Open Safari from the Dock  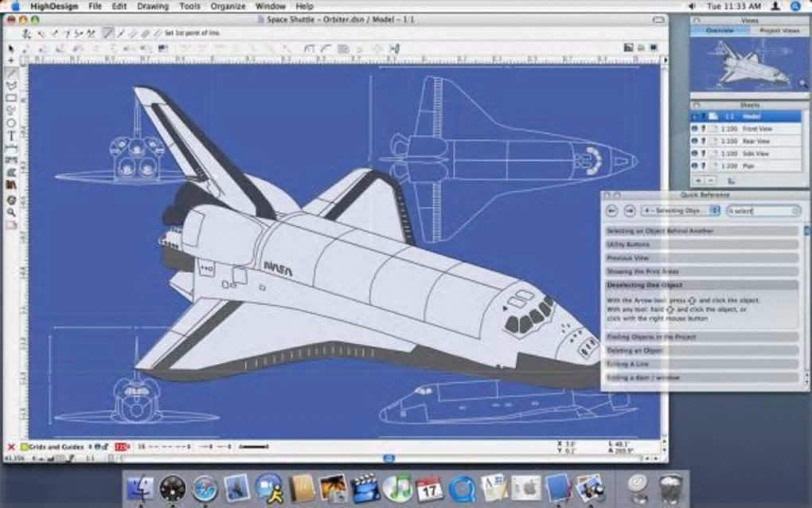pos(205,488)
